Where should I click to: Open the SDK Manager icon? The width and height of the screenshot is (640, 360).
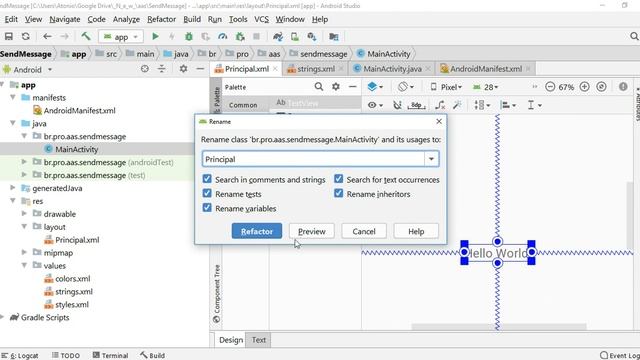click(x=312, y=36)
